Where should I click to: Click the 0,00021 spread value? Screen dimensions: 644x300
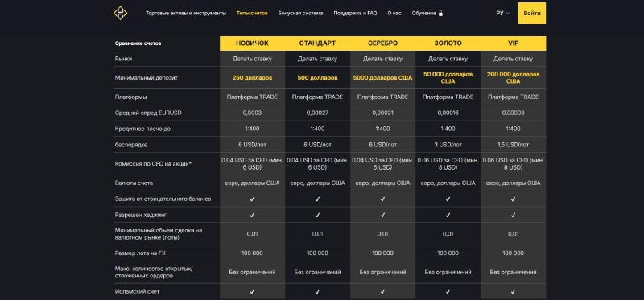(x=383, y=113)
